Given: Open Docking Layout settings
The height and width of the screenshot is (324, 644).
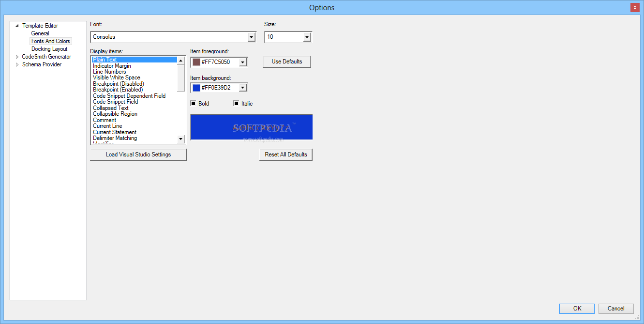Looking at the screenshot, I should [x=49, y=49].
